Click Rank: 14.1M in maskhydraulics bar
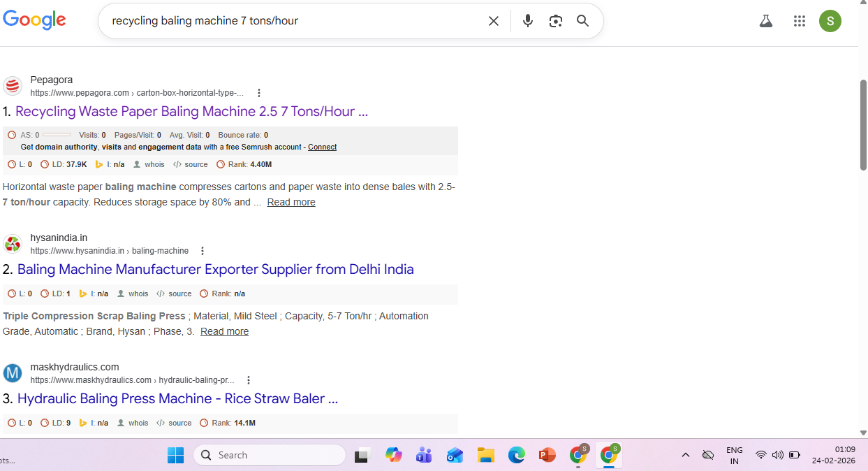The width and height of the screenshot is (868, 471). (x=228, y=423)
